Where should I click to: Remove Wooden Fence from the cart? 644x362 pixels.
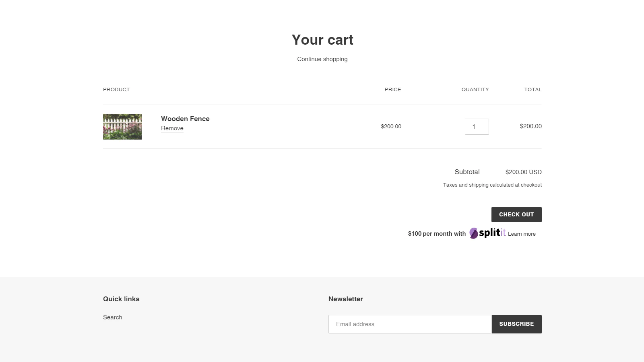172,128
